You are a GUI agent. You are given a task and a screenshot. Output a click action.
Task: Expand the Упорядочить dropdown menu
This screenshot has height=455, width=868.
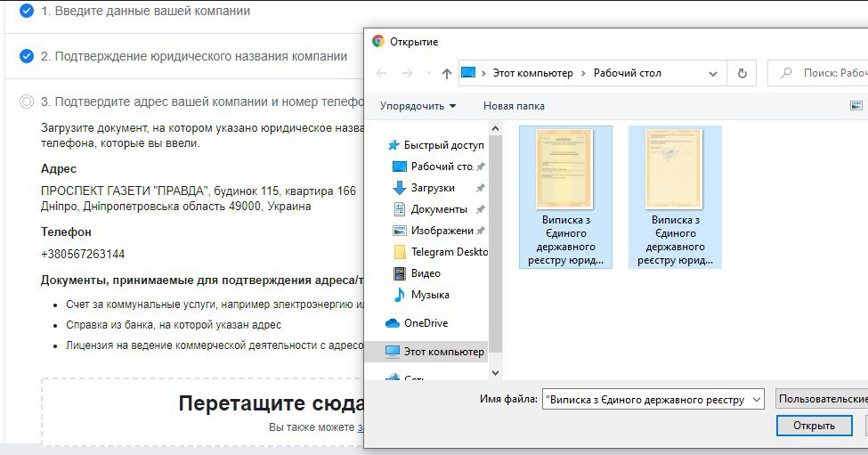[x=418, y=106]
